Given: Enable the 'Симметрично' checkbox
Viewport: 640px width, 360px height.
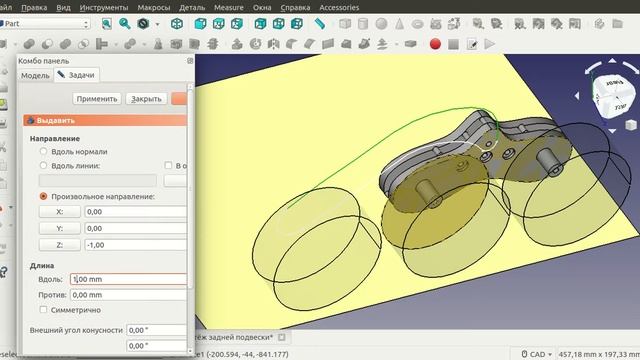Looking at the screenshot, I should click(43, 310).
